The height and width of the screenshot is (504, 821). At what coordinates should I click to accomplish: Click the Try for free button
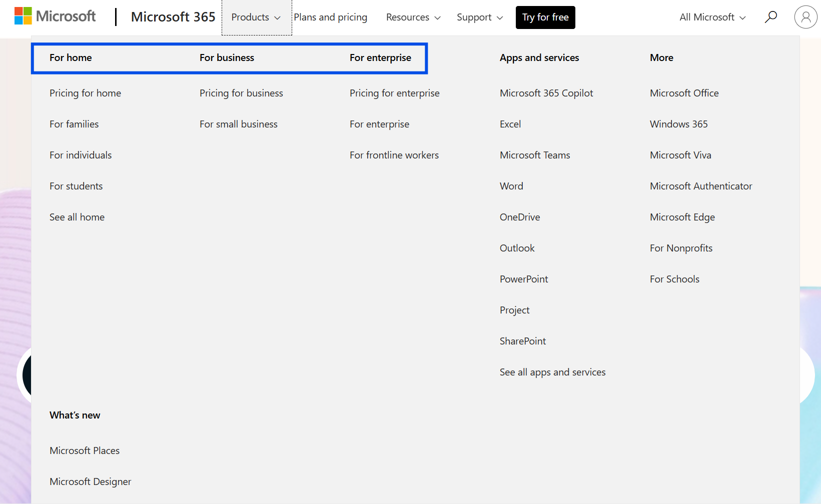(545, 17)
